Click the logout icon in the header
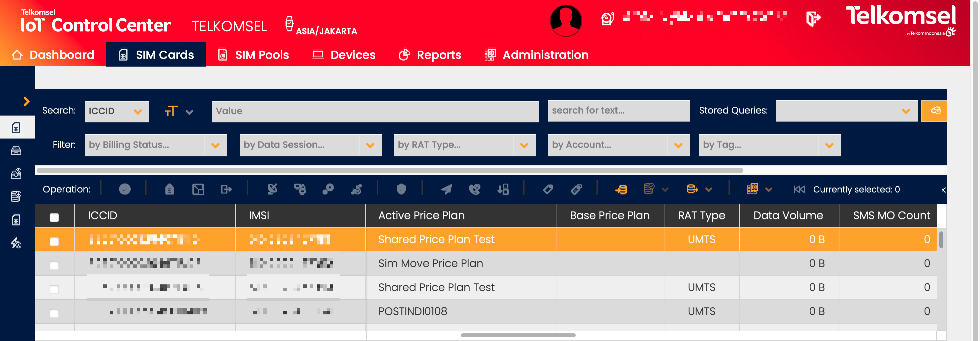980x341 pixels. click(813, 18)
